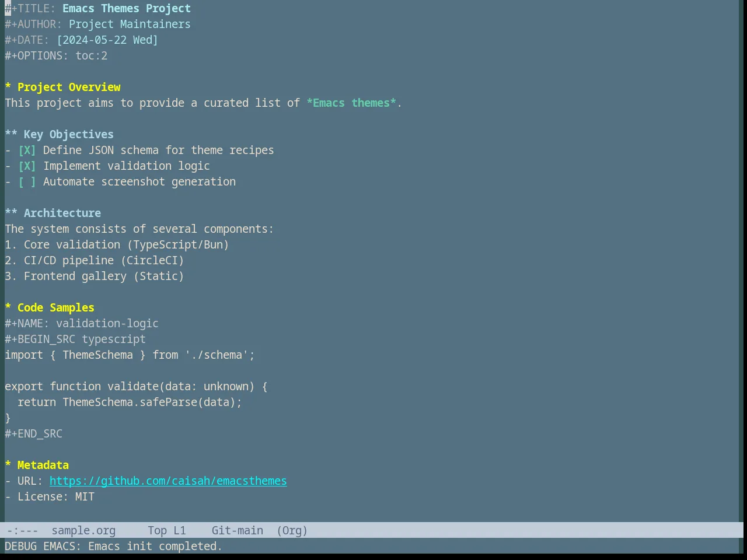Image resolution: width=747 pixels, height=560 pixels.
Task: Click Git-main in the mode line
Action: pos(238,531)
